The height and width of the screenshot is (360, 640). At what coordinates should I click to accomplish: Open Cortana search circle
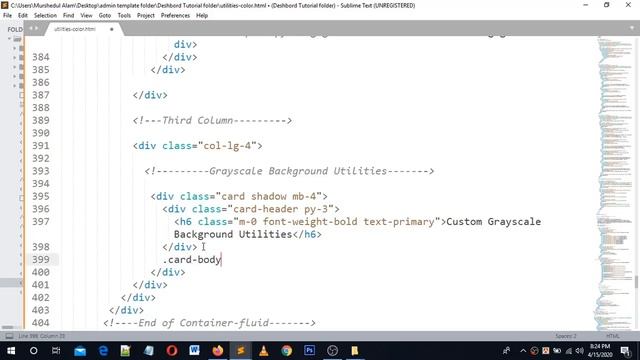33,351
